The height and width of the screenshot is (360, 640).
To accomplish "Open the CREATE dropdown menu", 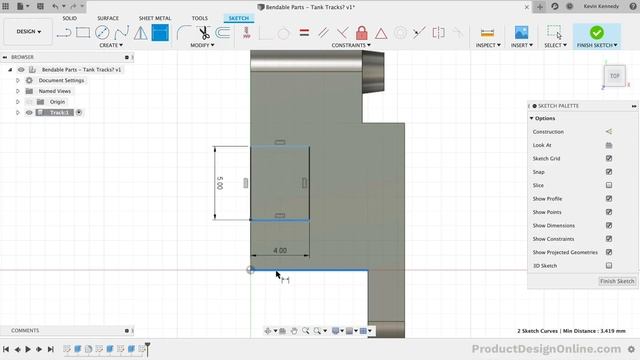I will coord(111,45).
